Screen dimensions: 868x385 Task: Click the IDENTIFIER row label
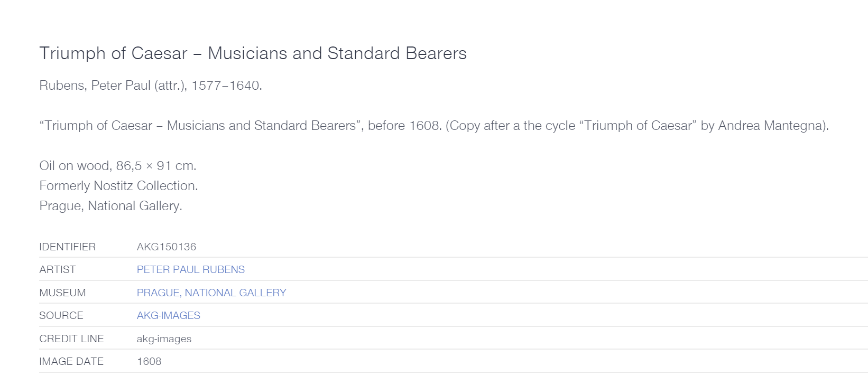click(x=67, y=247)
